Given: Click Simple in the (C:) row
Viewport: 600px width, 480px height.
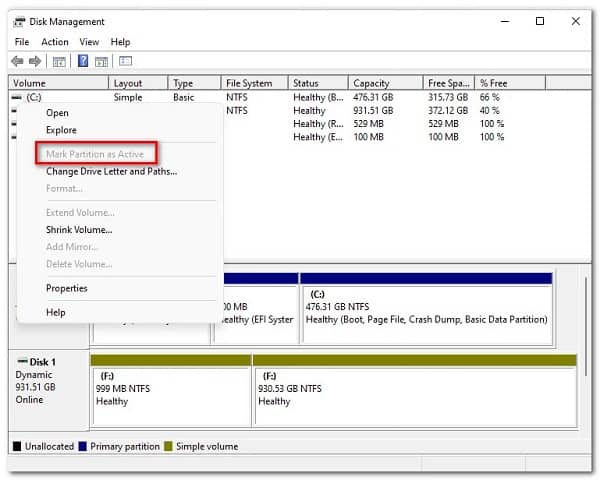Looking at the screenshot, I should (x=128, y=98).
